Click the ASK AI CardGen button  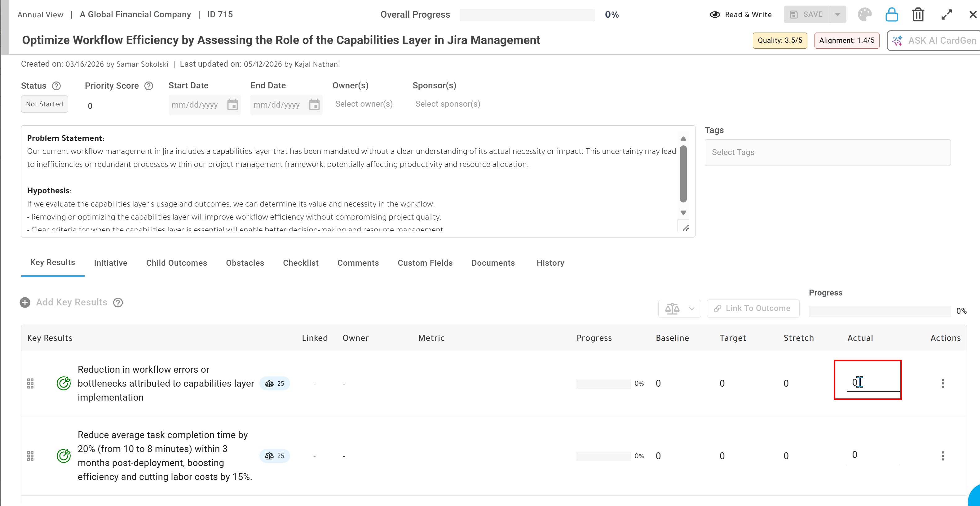(934, 41)
